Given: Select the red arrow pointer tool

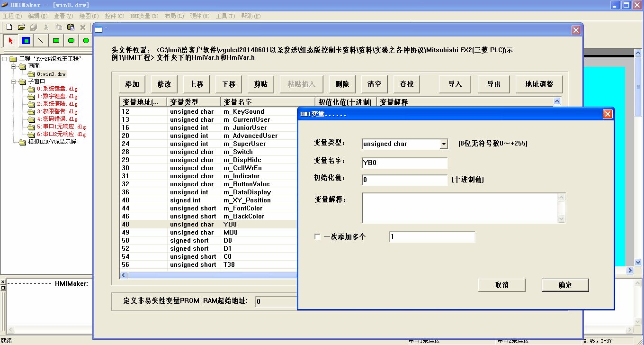Looking at the screenshot, I should pos(11,41).
